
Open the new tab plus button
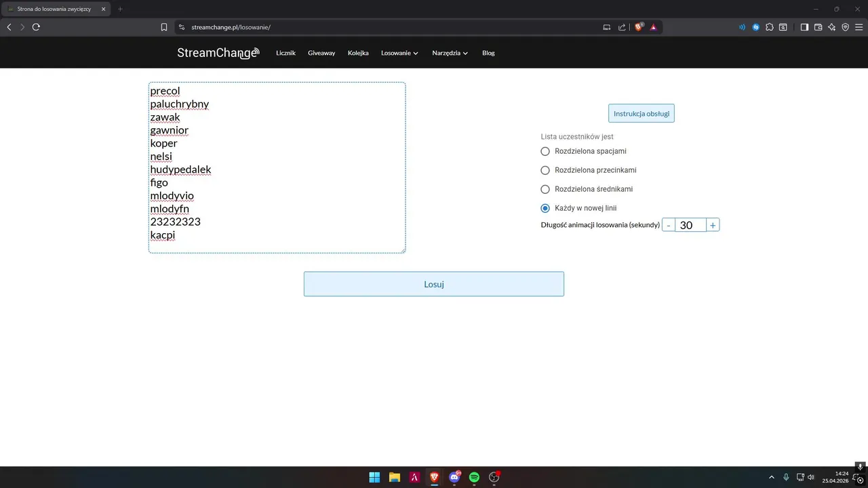(120, 9)
